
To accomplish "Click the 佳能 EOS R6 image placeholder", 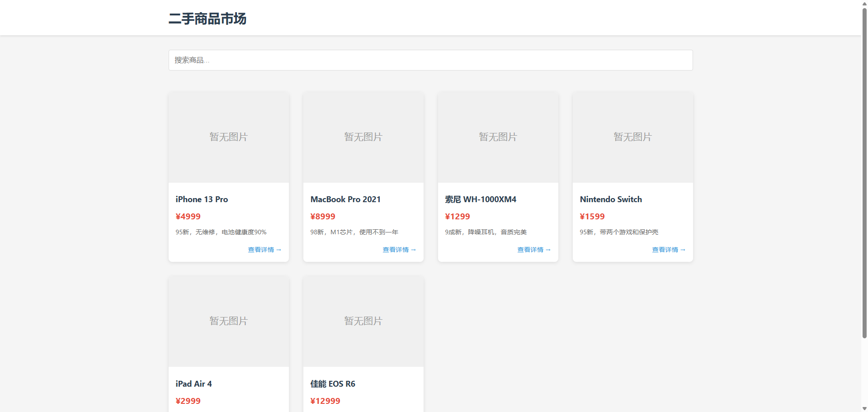I will click(363, 321).
